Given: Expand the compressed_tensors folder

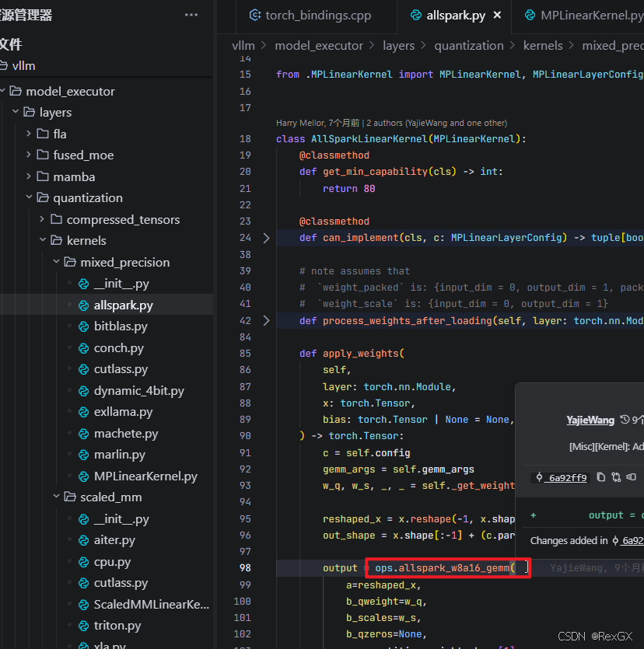Looking at the screenshot, I should pos(42,219).
